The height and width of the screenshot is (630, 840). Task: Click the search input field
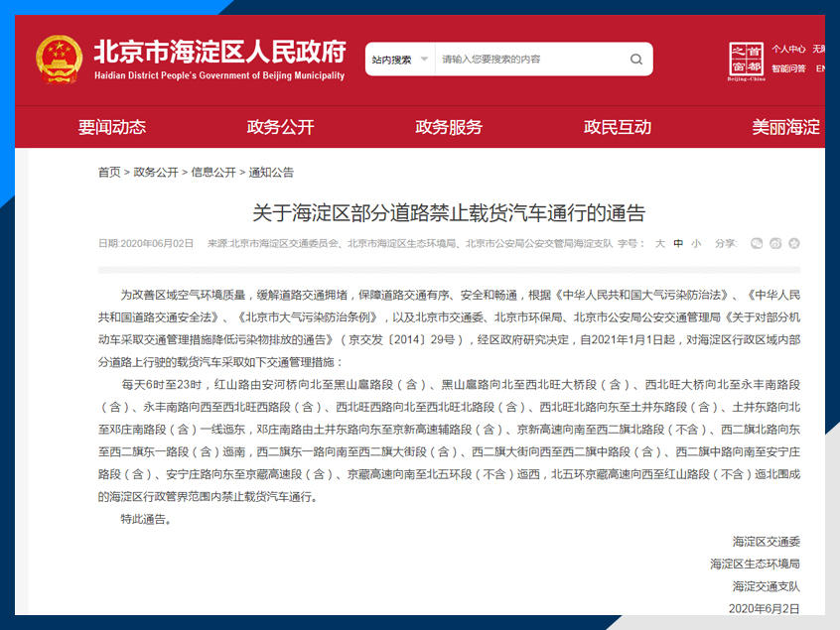530,59
